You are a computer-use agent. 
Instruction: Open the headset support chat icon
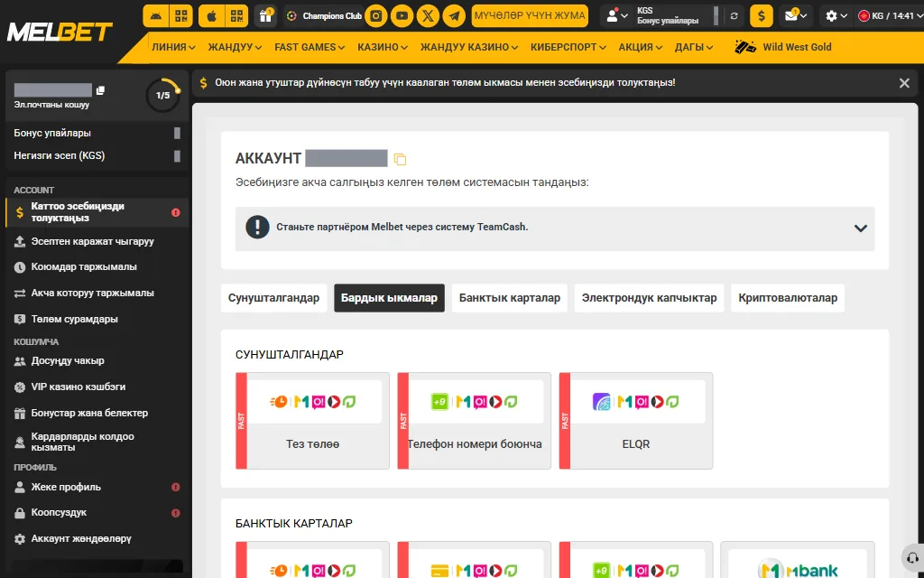(x=912, y=558)
